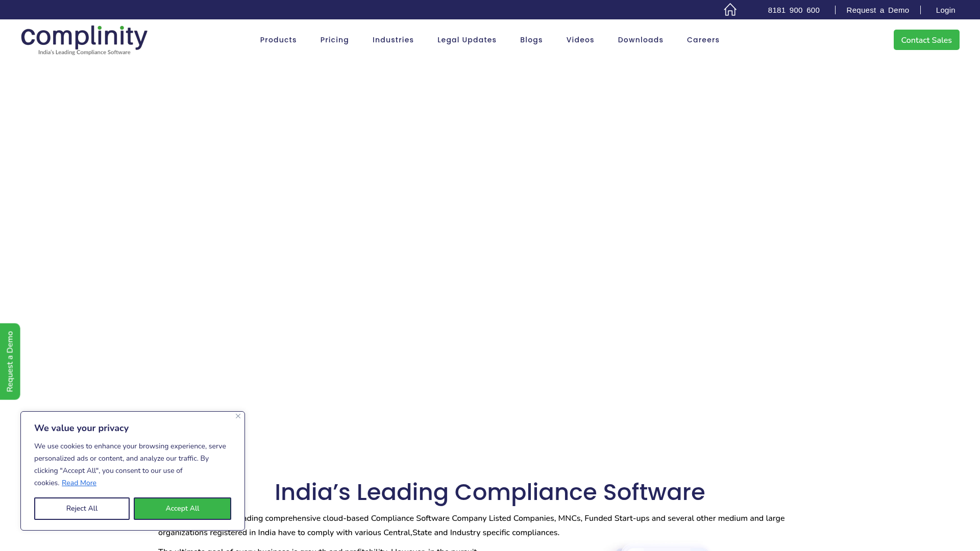Open the Read More cookie policy link
This screenshot has height=551, width=980.
pos(79,483)
